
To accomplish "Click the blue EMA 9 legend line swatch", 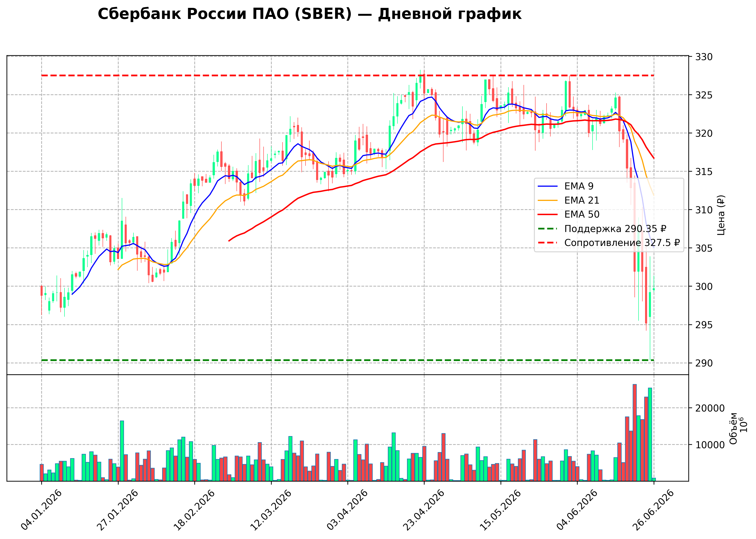I will [x=548, y=186].
